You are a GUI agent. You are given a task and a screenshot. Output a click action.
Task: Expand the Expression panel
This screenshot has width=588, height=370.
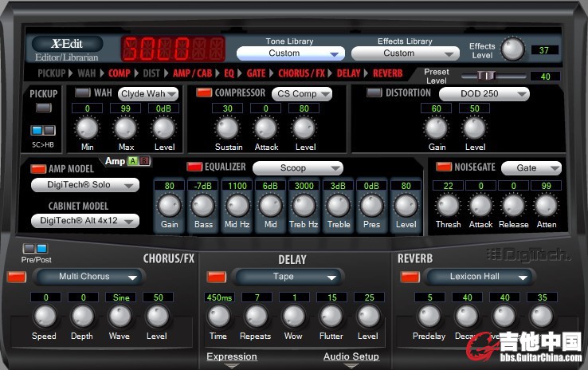[232, 357]
